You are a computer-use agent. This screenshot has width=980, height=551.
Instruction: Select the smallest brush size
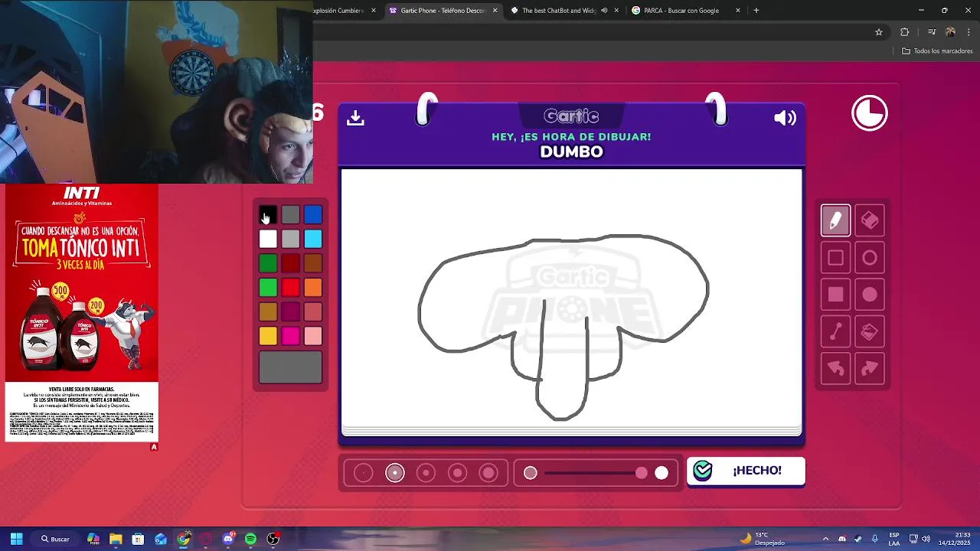pos(364,473)
